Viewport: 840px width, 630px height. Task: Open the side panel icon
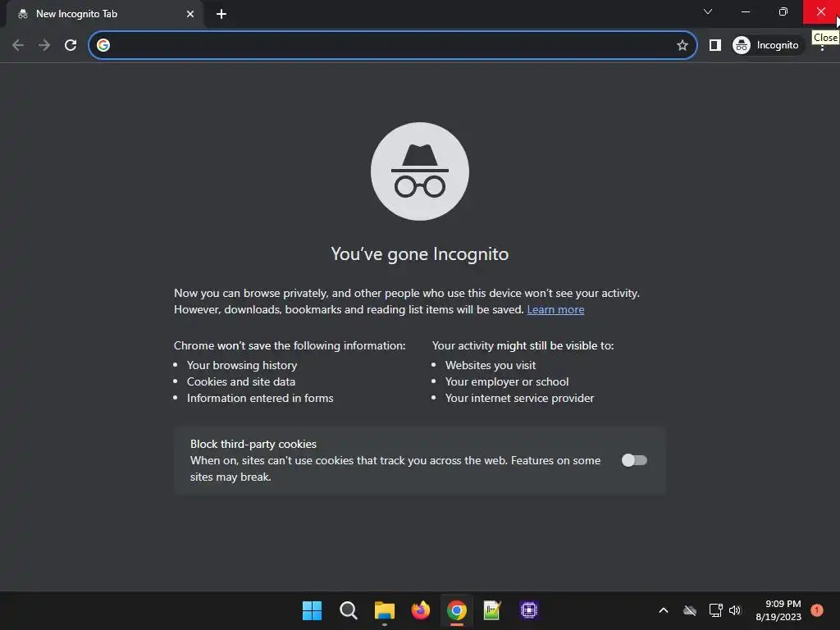715,45
